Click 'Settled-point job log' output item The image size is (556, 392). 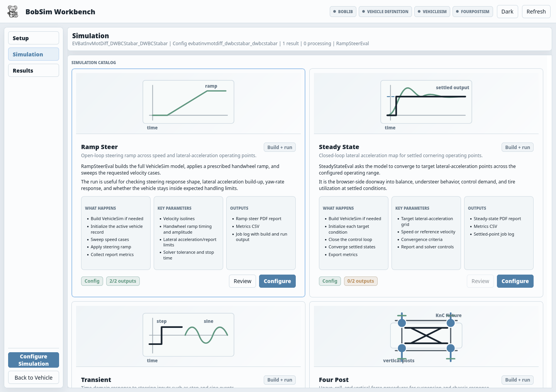point(494,234)
